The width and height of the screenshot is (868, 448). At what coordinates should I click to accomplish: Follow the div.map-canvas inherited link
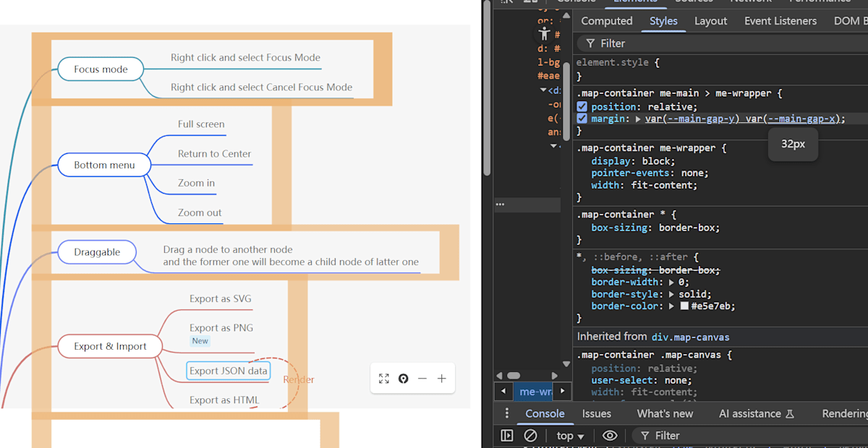pos(690,337)
